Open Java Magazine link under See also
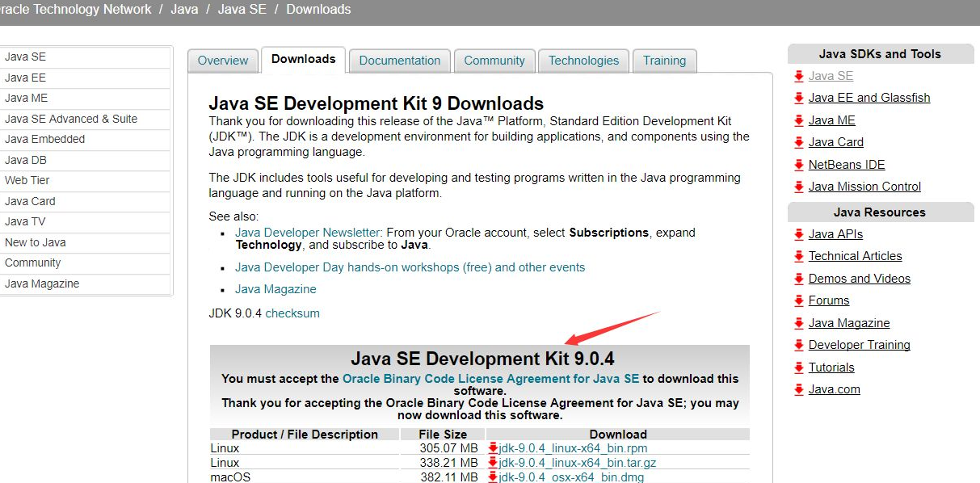The image size is (980, 483). point(275,289)
